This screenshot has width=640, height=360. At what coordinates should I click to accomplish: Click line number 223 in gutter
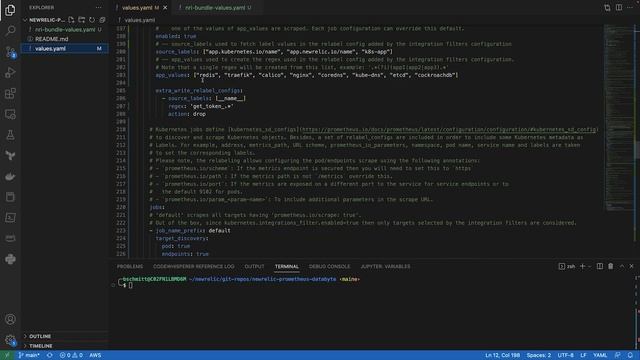121,230
